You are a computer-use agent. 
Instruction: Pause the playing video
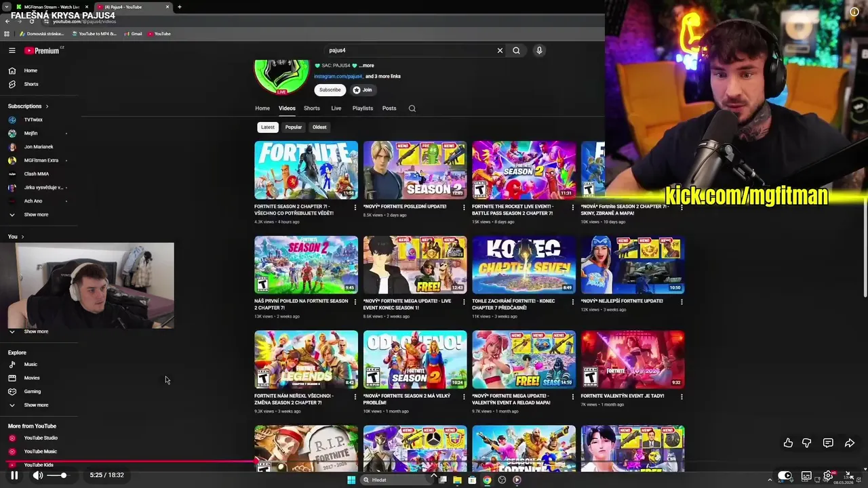click(x=14, y=475)
